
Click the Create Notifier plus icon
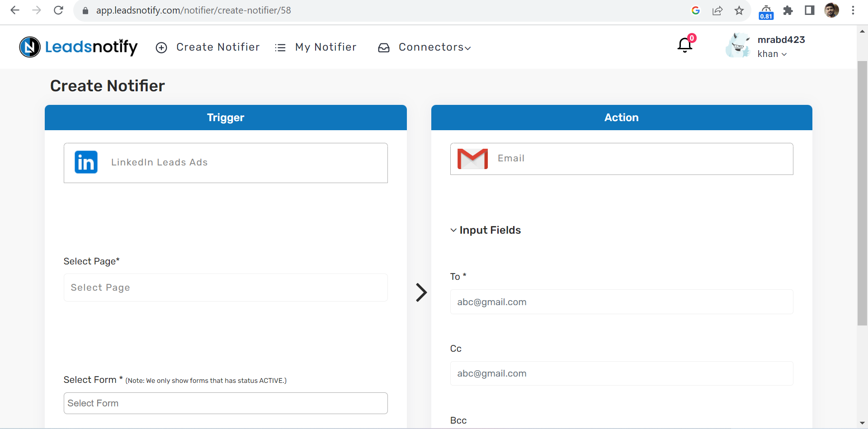(x=161, y=47)
